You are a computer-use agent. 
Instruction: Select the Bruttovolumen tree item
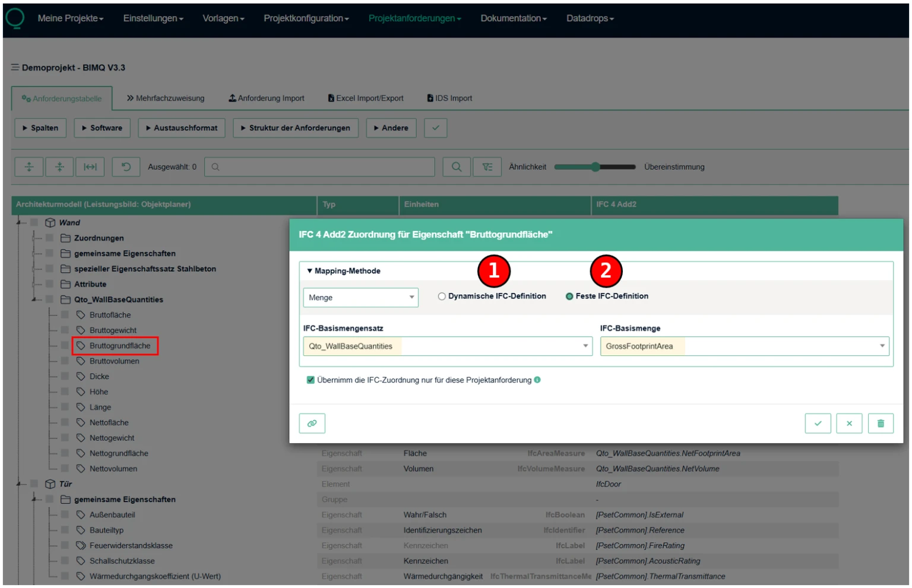(x=115, y=361)
